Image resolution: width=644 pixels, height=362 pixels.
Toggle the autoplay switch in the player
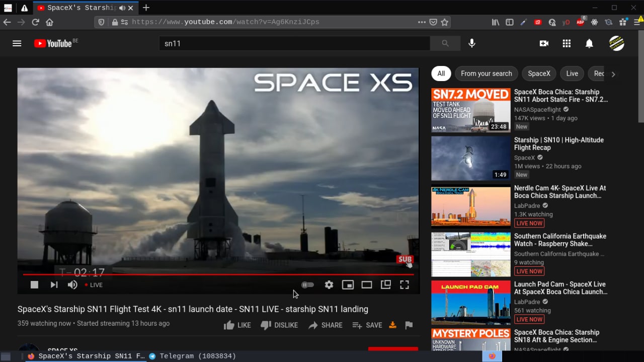tap(307, 285)
